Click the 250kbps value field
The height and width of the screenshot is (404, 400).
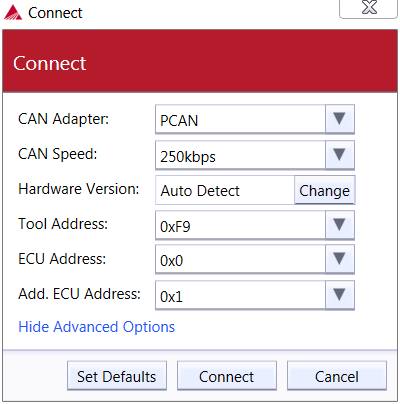tap(240, 155)
